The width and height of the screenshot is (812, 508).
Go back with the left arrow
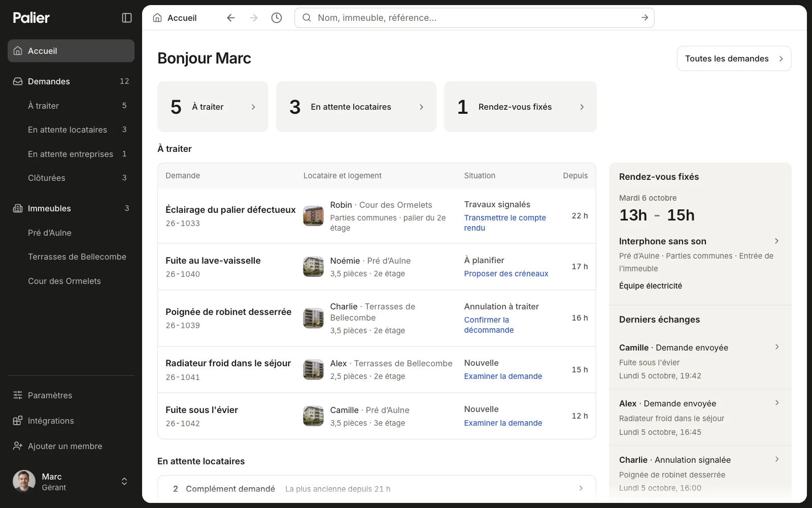231,18
